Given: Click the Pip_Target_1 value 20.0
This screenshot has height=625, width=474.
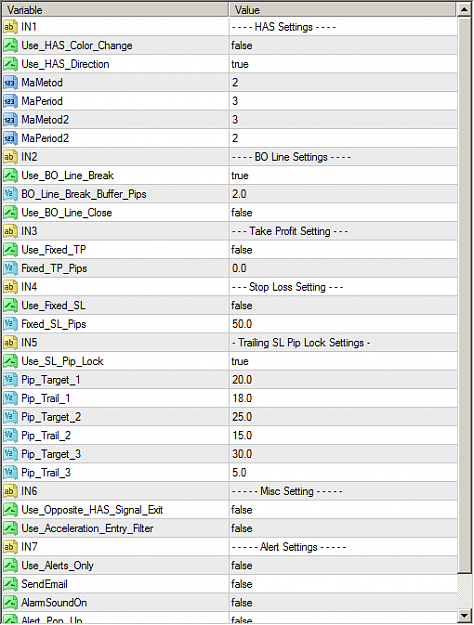Looking at the screenshot, I should click(x=242, y=380).
